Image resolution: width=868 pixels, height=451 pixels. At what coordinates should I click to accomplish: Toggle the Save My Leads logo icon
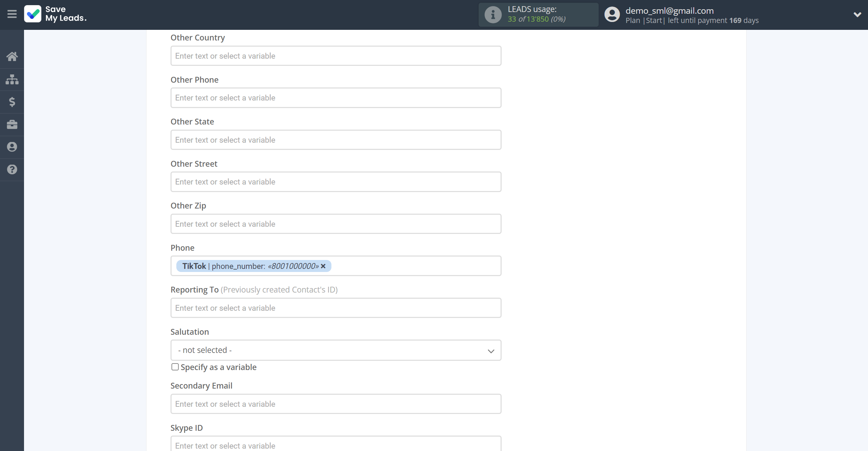tap(32, 14)
